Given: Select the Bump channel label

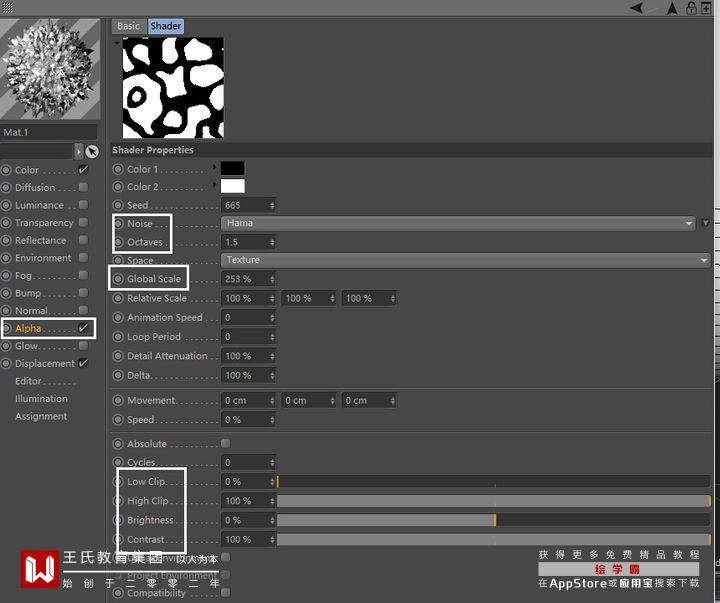Looking at the screenshot, I should tap(28, 293).
